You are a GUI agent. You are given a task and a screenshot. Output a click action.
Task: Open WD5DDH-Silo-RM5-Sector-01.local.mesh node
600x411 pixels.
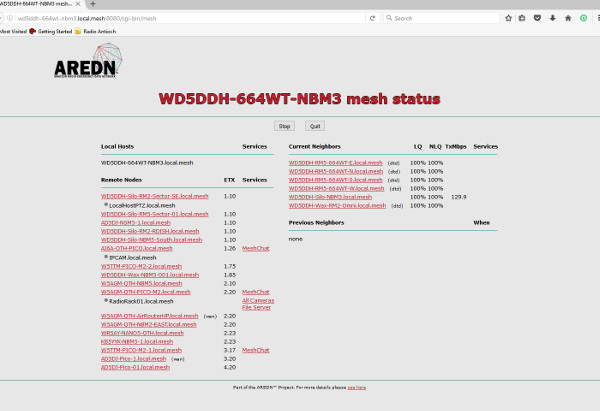pyautogui.click(x=155, y=214)
